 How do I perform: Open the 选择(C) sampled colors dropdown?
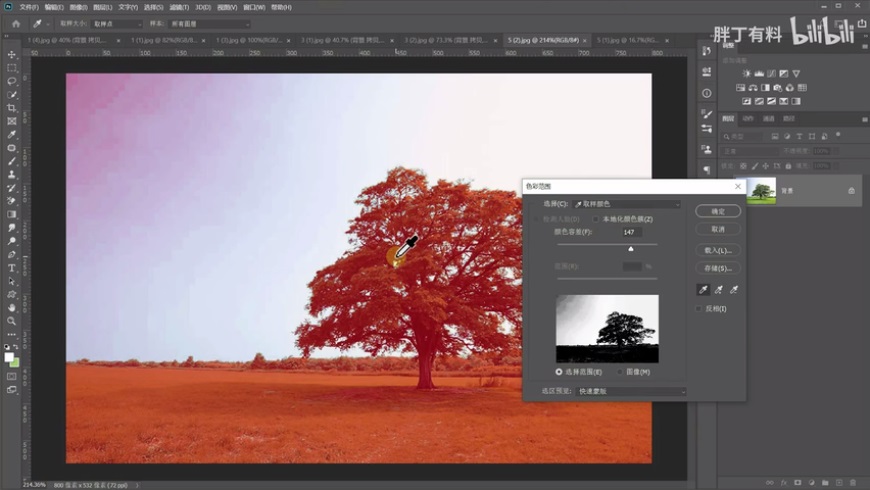click(626, 204)
